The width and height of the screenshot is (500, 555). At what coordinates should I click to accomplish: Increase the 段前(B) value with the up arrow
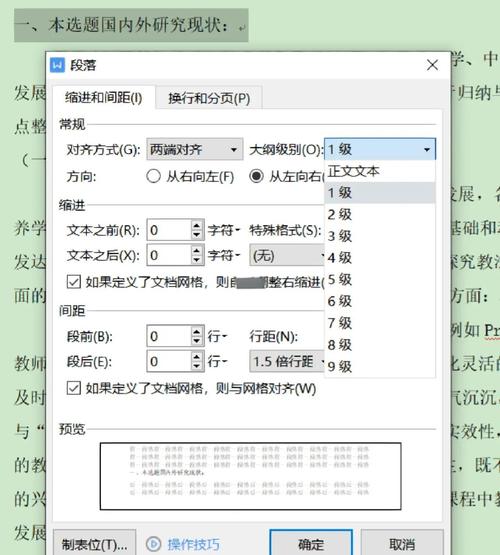[197, 331]
